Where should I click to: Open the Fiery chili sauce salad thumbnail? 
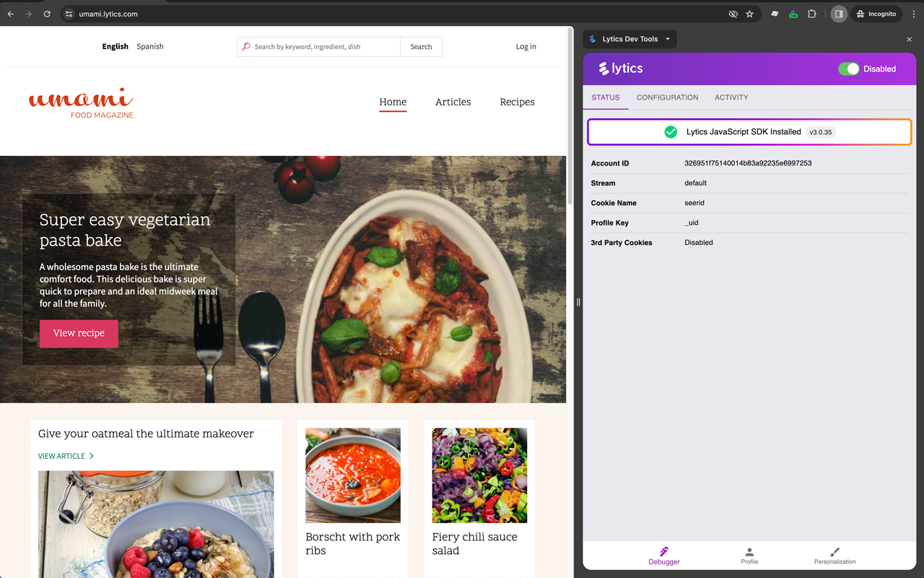(479, 475)
